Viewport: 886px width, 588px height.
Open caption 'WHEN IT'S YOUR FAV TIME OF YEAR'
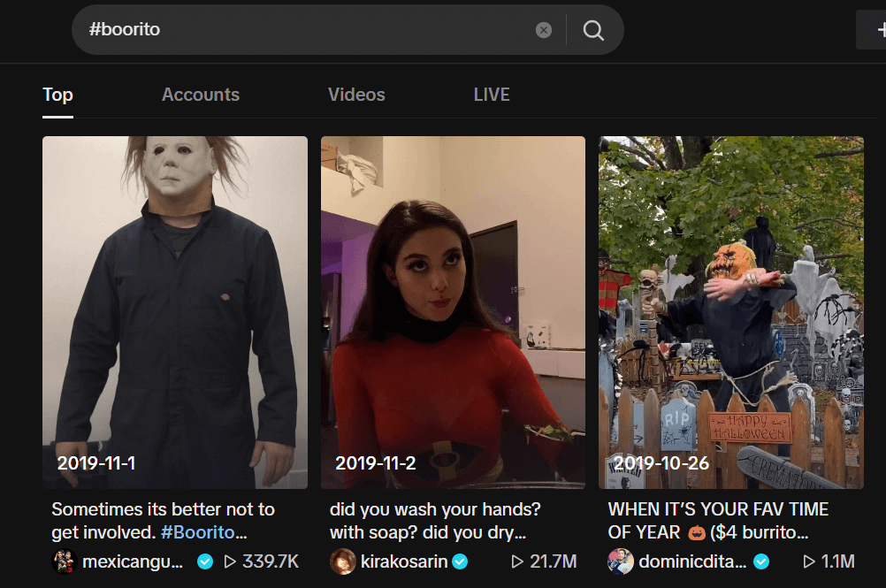click(x=718, y=521)
